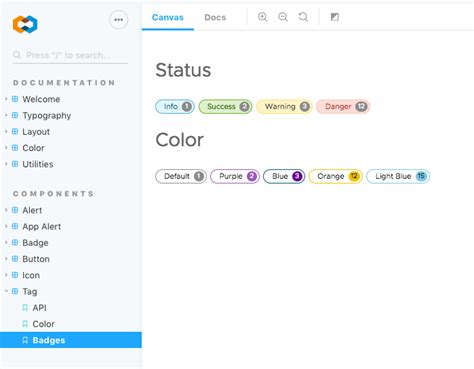Image resolution: width=474 pixels, height=369 pixels.
Task: Click the bookmark icon beside Badges
Action: pyautogui.click(x=25, y=340)
